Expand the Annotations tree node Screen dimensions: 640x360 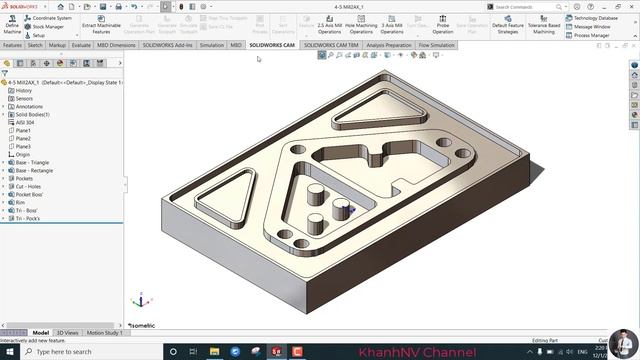4,107
